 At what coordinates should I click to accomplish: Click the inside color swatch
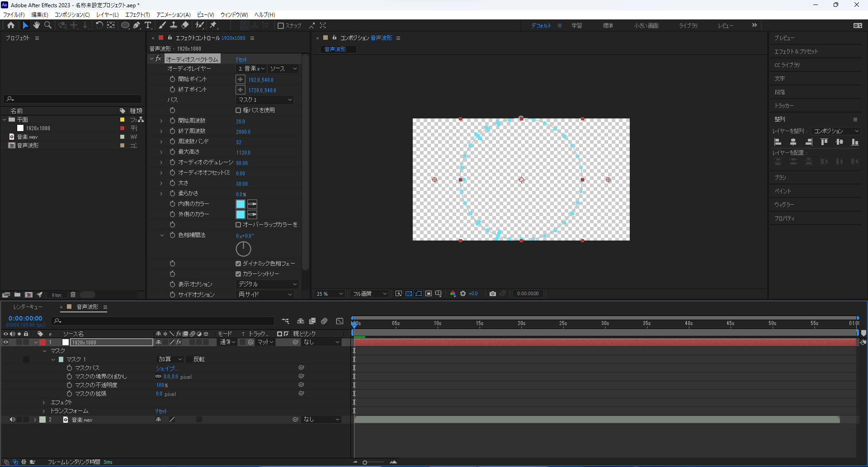241,204
